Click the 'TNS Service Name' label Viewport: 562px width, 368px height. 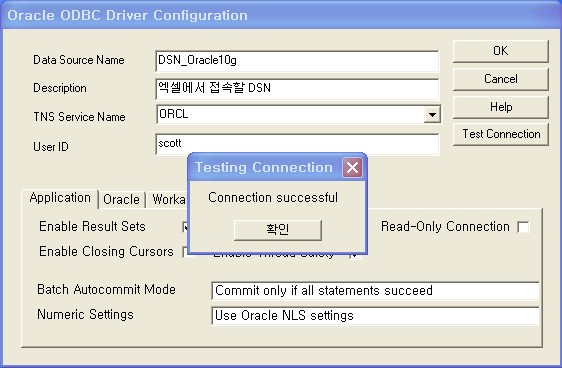coord(79,117)
